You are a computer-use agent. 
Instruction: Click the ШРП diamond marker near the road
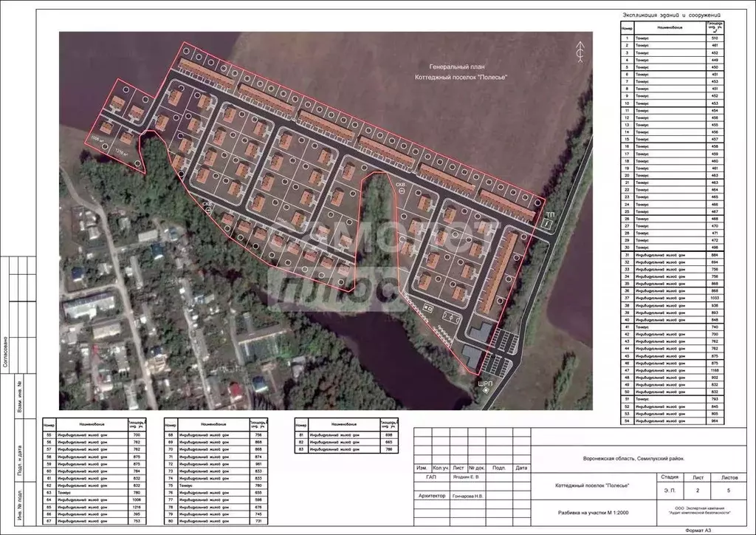pyautogui.click(x=485, y=391)
